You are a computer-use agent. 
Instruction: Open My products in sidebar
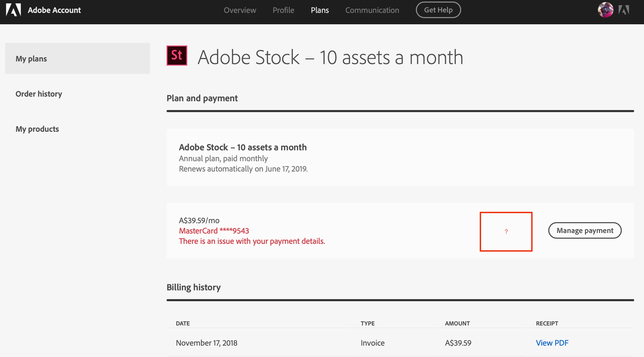[x=37, y=129]
